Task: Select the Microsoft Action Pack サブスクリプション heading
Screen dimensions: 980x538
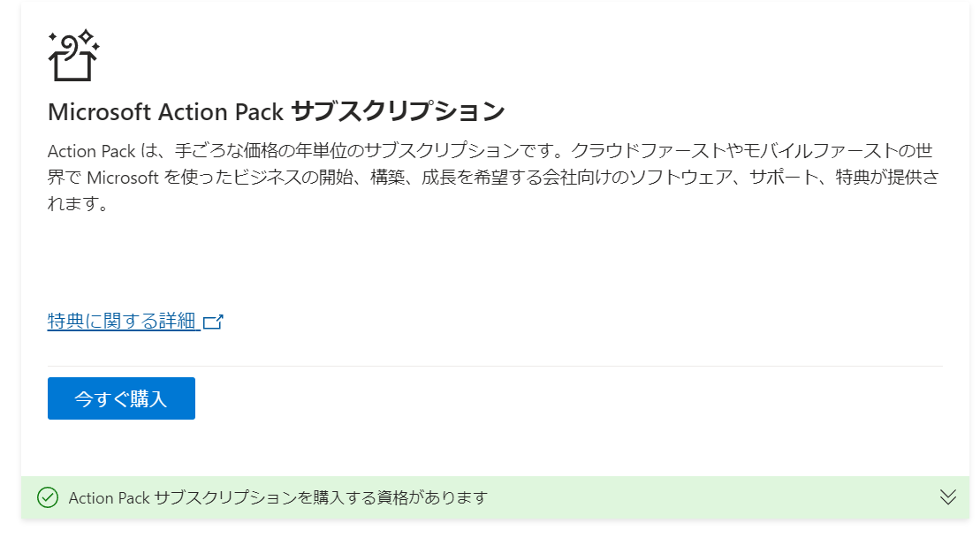Action: coord(275,111)
